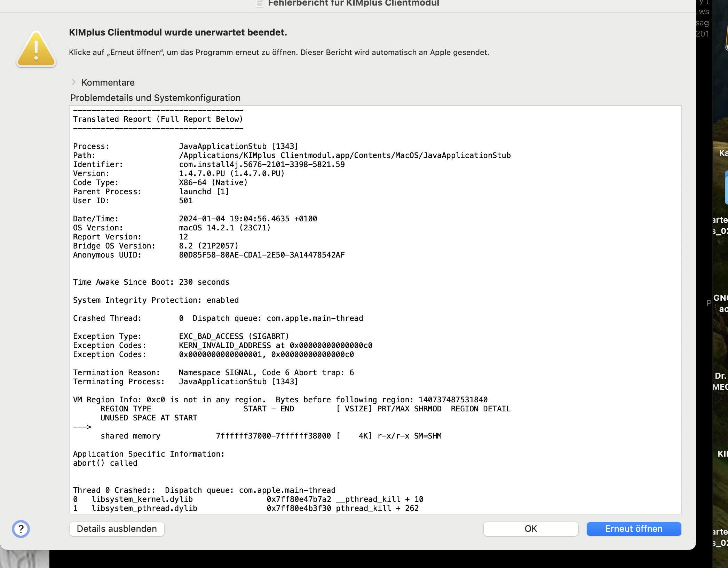Click the shared memory region line
The height and width of the screenshot is (568, 728).
click(271, 436)
